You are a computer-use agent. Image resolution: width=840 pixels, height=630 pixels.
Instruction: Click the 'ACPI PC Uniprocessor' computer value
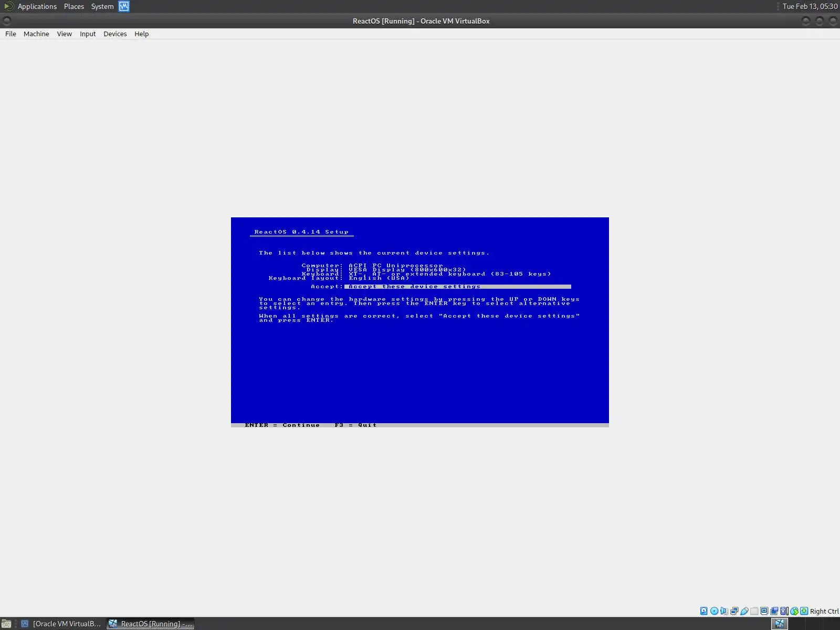tap(396, 266)
